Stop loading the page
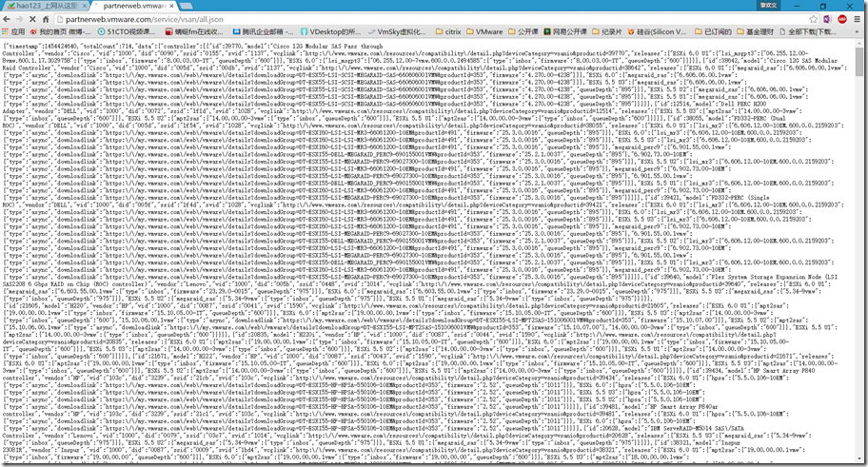The height and width of the screenshot is (467, 868). [x=32, y=19]
